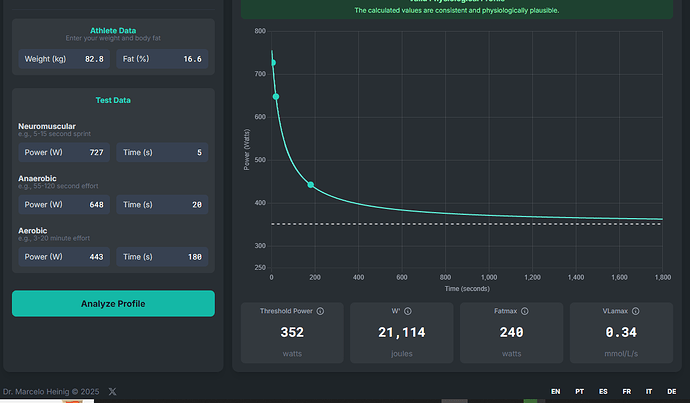Change language to IT
690x403 pixels.
[x=649, y=392]
